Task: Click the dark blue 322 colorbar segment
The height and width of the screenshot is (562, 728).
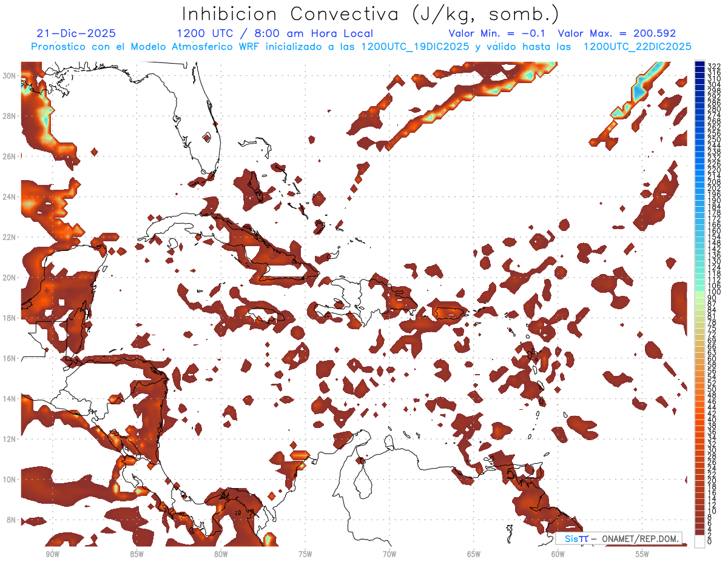Action: [x=699, y=64]
